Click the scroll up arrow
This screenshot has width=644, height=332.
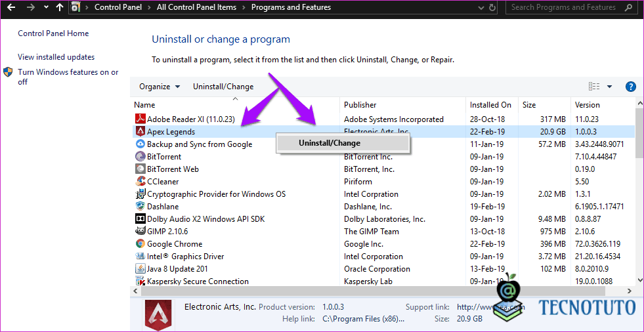[639, 102]
